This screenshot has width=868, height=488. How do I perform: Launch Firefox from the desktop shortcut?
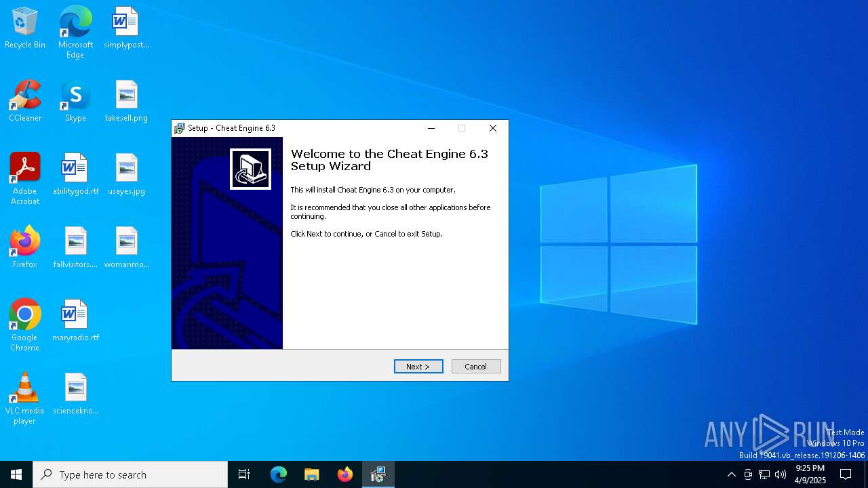(25, 247)
